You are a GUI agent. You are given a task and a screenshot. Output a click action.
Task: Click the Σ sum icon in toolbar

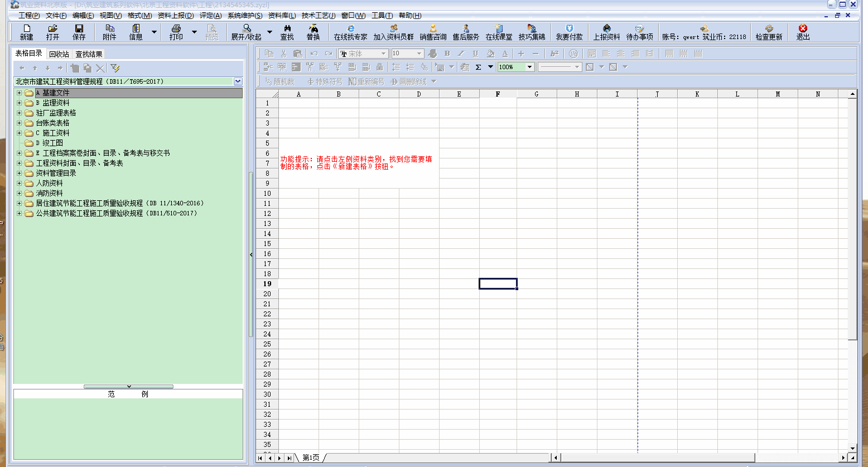coord(478,67)
